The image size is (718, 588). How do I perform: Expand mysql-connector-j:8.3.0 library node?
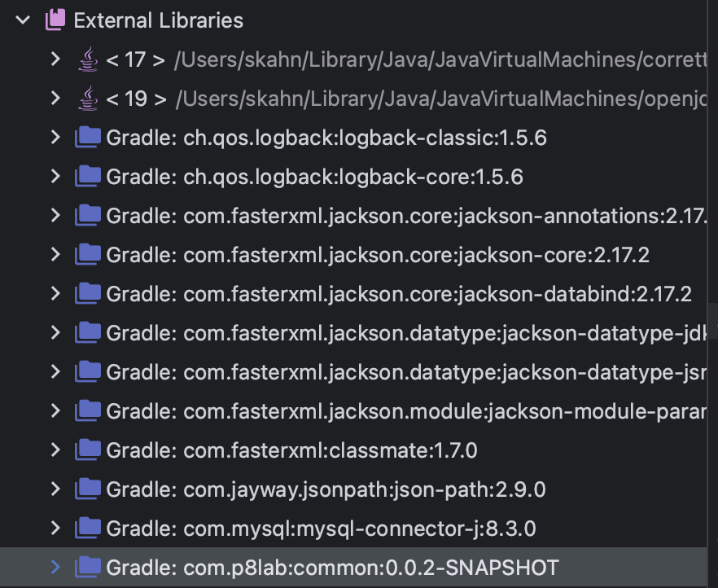coord(55,528)
